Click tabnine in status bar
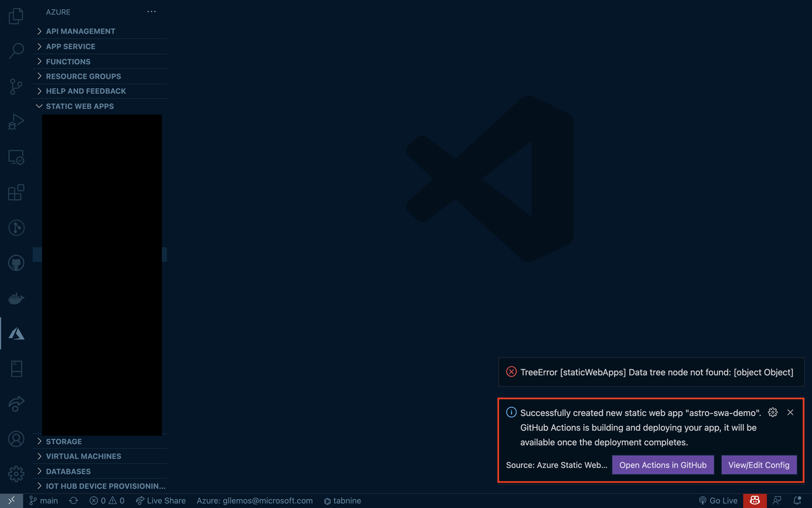812x508 pixels. click(x=343, y=500)
